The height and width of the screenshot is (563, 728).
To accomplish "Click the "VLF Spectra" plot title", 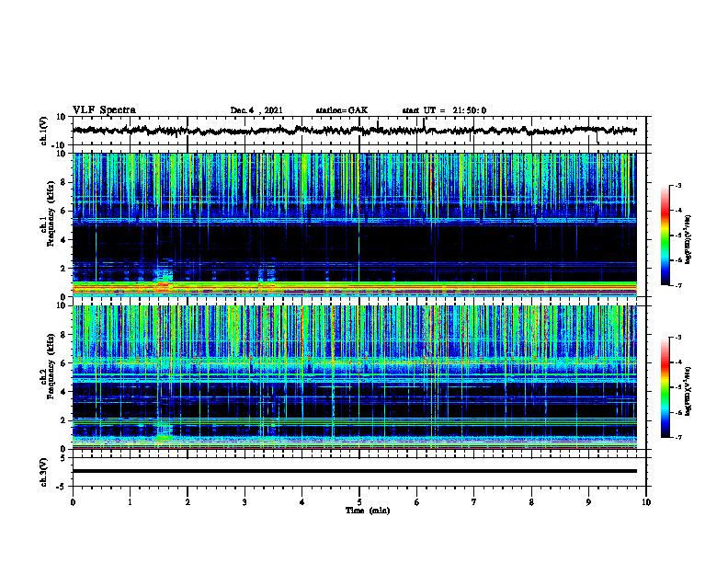I will point(104,110).
